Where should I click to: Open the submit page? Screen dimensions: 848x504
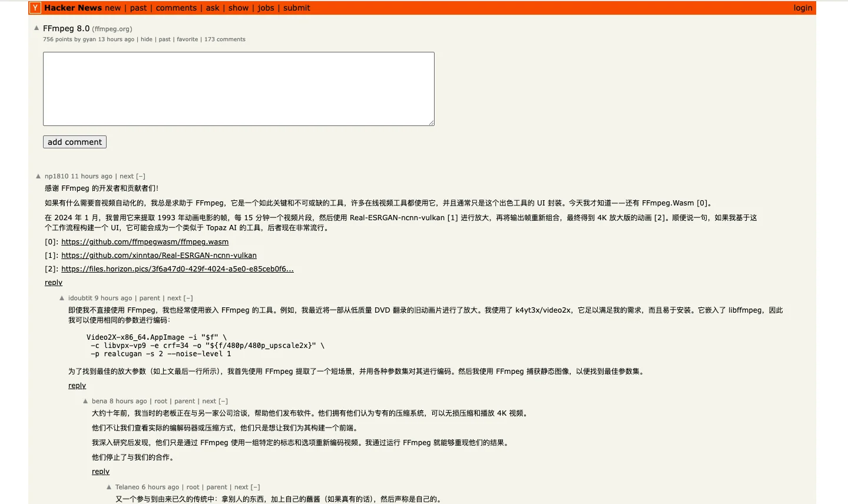(x=297, y=8)
